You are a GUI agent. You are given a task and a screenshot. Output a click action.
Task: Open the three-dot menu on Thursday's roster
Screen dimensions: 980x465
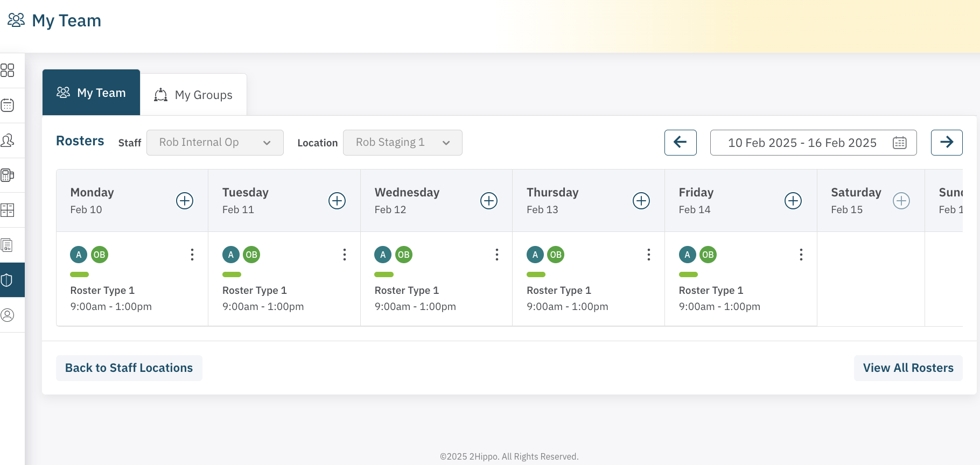(x=649, y=255)
